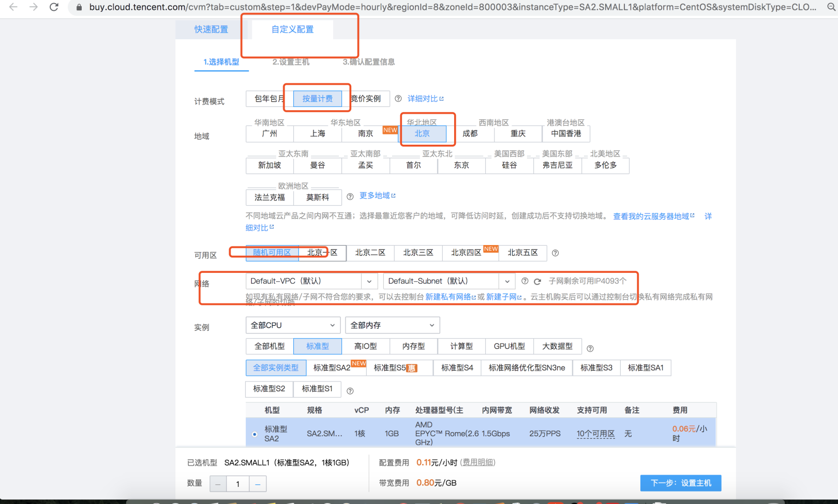Open the help icon after 标准型S1
Viewport: 838px width, 504px height.
pos(350,391)
